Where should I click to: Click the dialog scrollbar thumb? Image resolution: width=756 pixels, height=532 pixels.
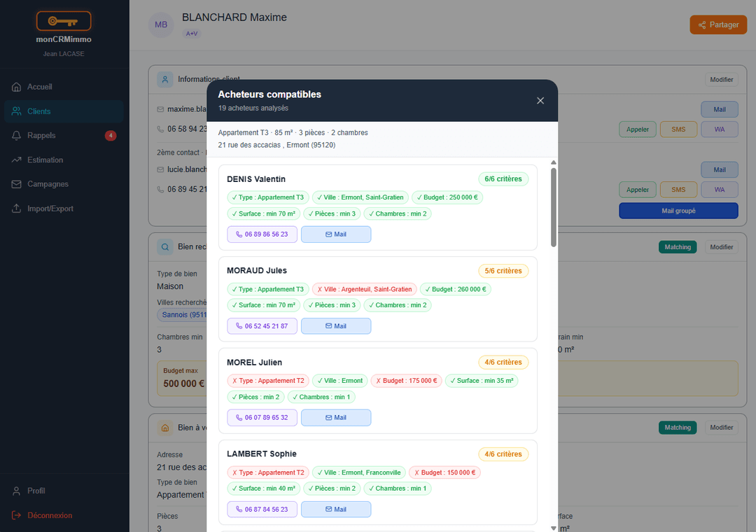[554, 207]
